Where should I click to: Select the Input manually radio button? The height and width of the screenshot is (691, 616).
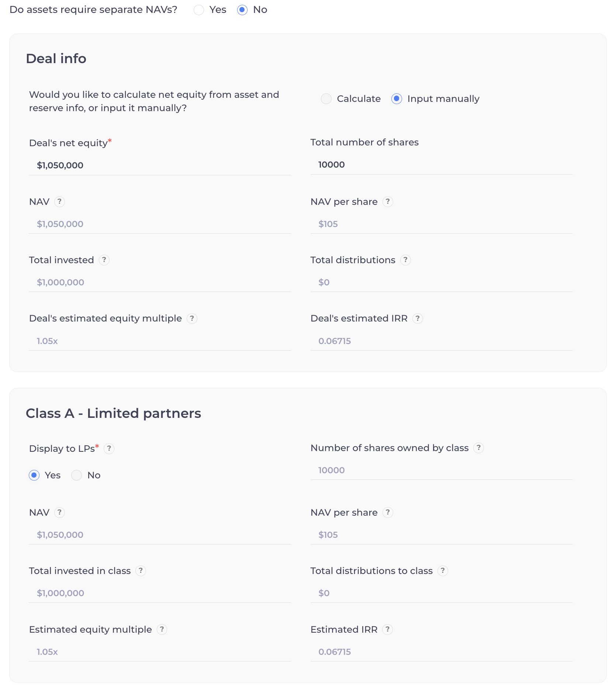click(397, 99)
